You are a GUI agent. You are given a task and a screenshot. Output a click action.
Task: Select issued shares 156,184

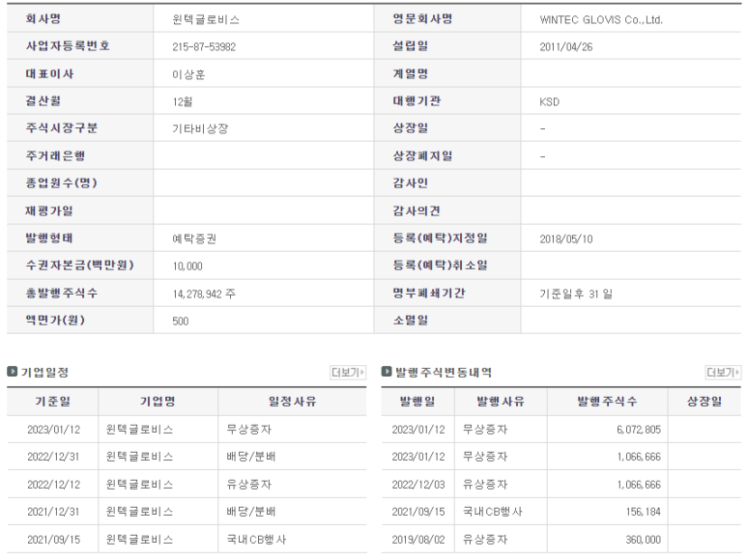644,512
